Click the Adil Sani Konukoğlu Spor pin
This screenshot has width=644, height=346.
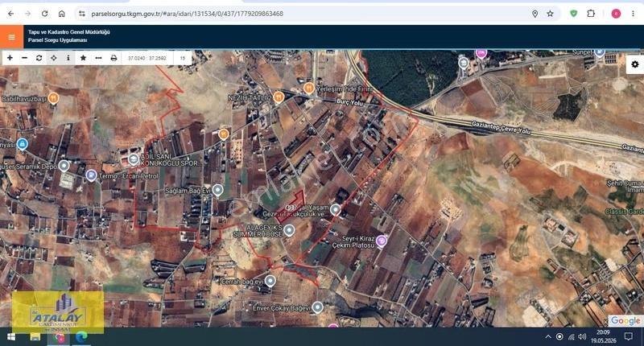[133, 159]
